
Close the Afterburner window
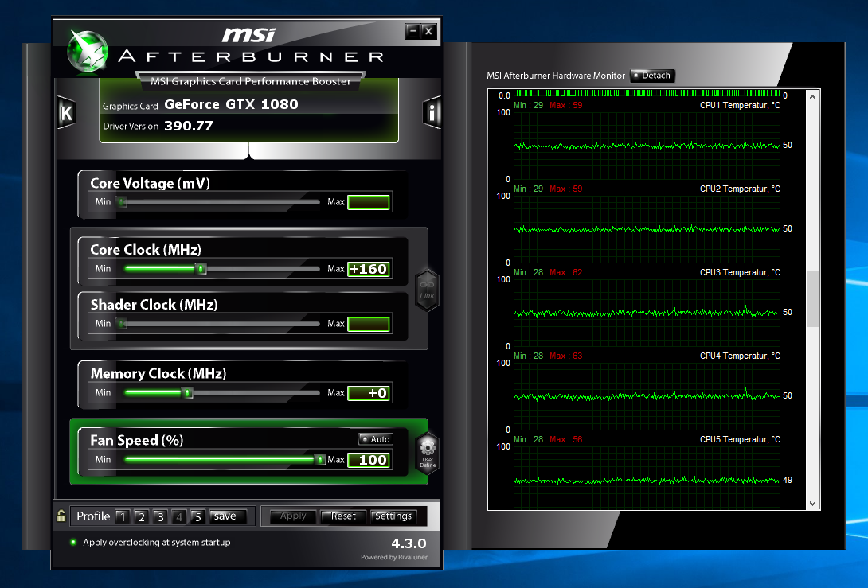(x=428, y=32)
